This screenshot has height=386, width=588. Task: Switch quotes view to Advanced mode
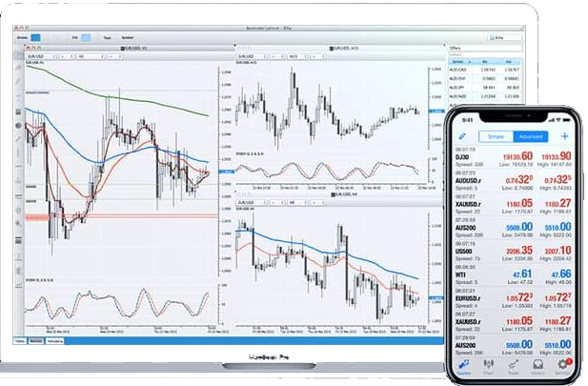529,136
